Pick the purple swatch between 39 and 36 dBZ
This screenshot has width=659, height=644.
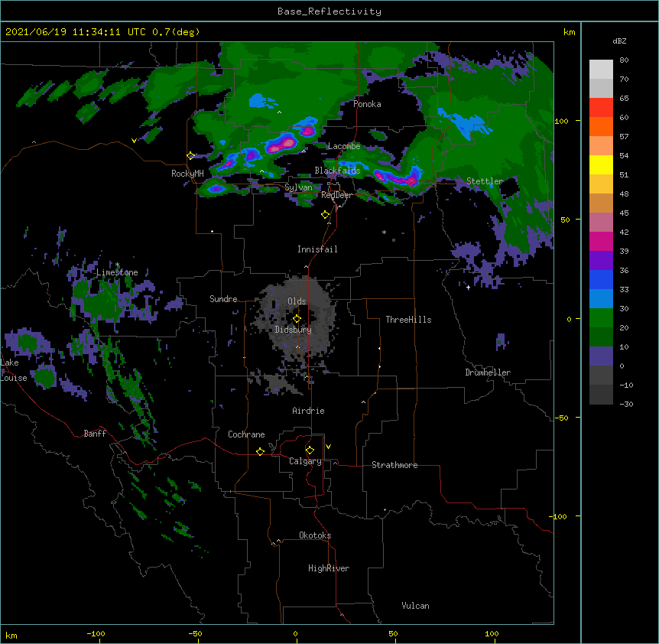(601, 261)
